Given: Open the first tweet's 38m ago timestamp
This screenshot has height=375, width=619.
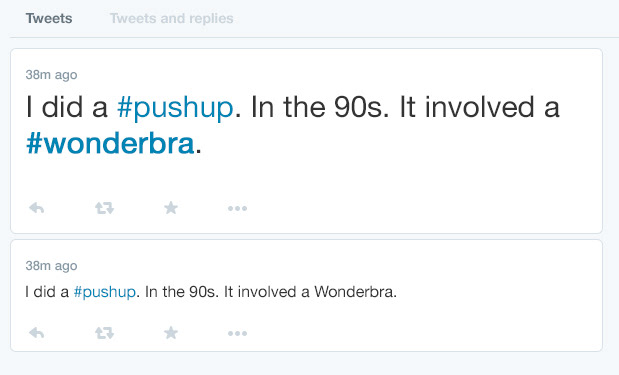Looking at the screenshot, I should tap(51, 75).
